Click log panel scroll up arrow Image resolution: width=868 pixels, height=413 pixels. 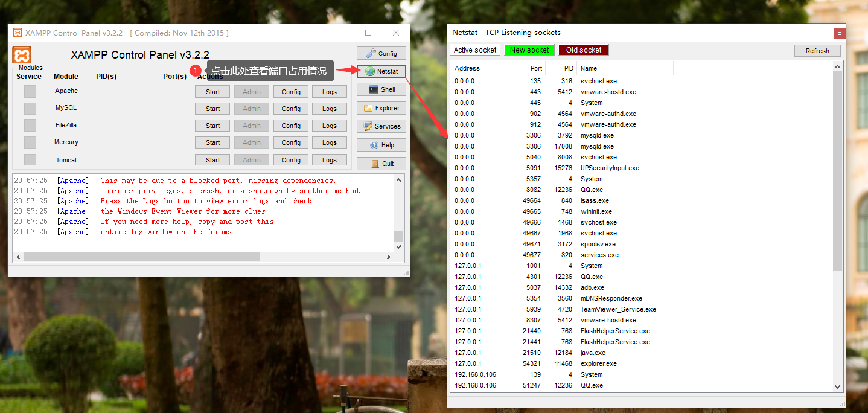tap(398, 180)
